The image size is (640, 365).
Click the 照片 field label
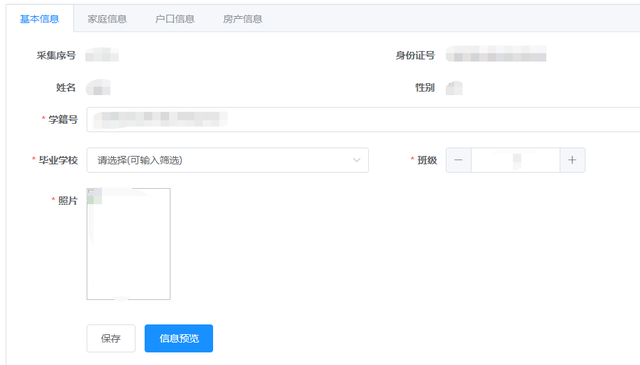[x=68, y=200]
